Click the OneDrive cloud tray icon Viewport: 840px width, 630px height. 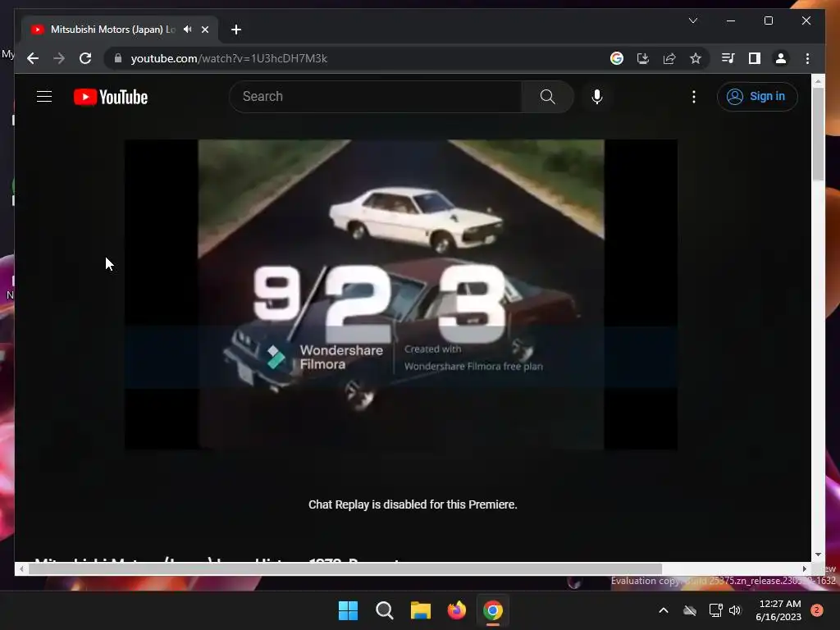coord(690,610)
